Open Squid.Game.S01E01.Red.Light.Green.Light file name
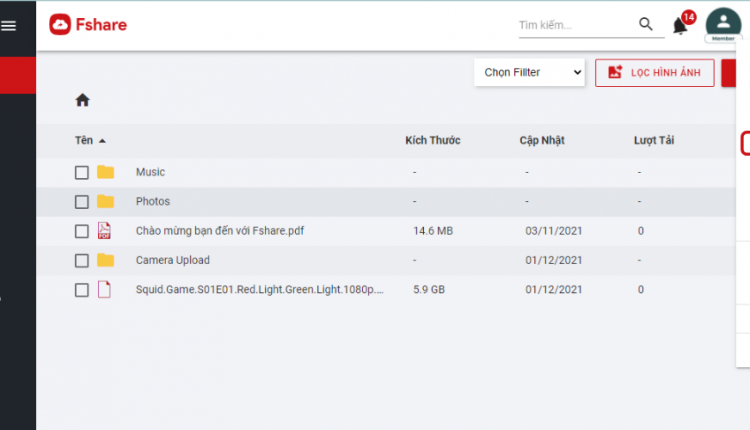This screenshot has width=750, height=430. [260, 289]
